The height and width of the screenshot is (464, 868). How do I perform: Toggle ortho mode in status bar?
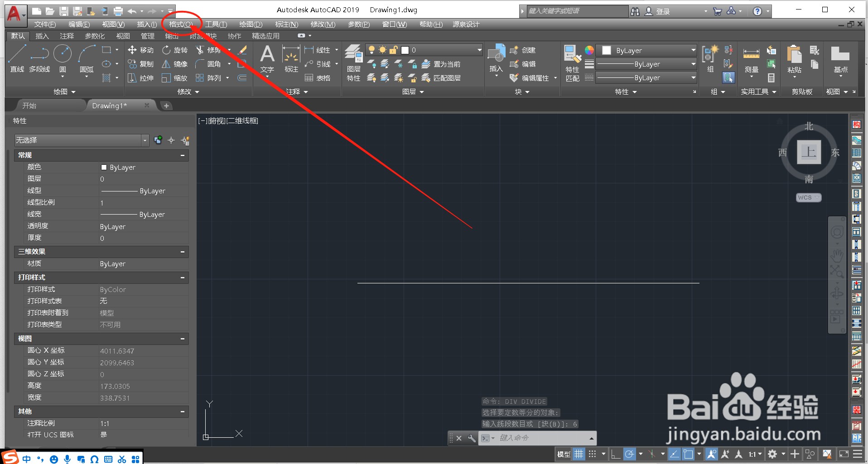tap(615, 454)
